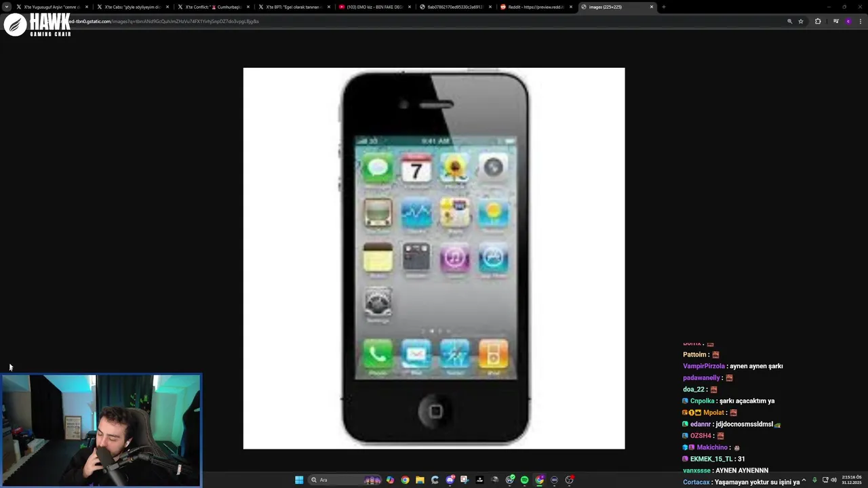The width and height of the screenshot is (868, 488).
Task: Open volume control in system tray
Action: (833, 480)
